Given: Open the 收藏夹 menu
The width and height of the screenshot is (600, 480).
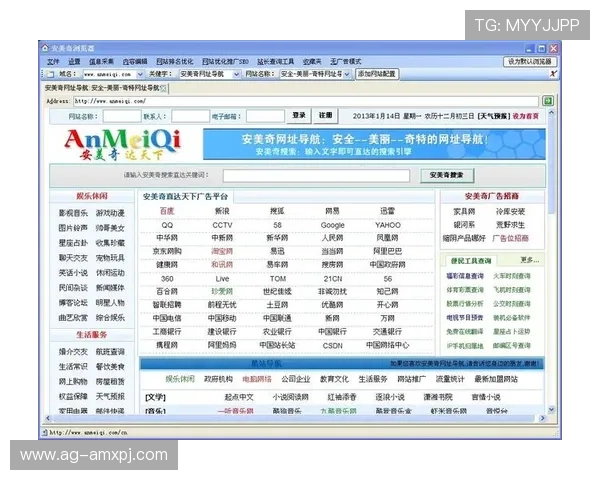Looking at the screenshot, I should click(312, 61).
